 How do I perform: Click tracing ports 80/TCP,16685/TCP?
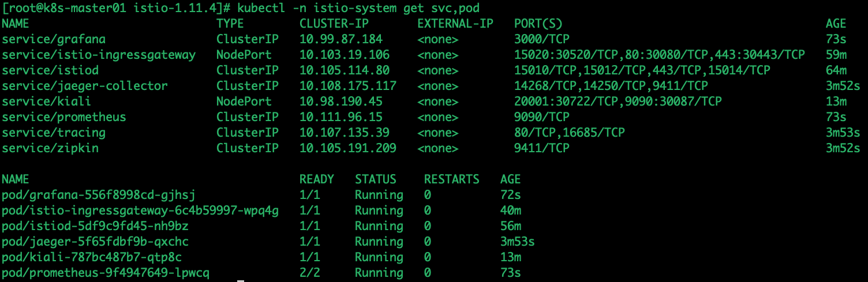point(570,133)
